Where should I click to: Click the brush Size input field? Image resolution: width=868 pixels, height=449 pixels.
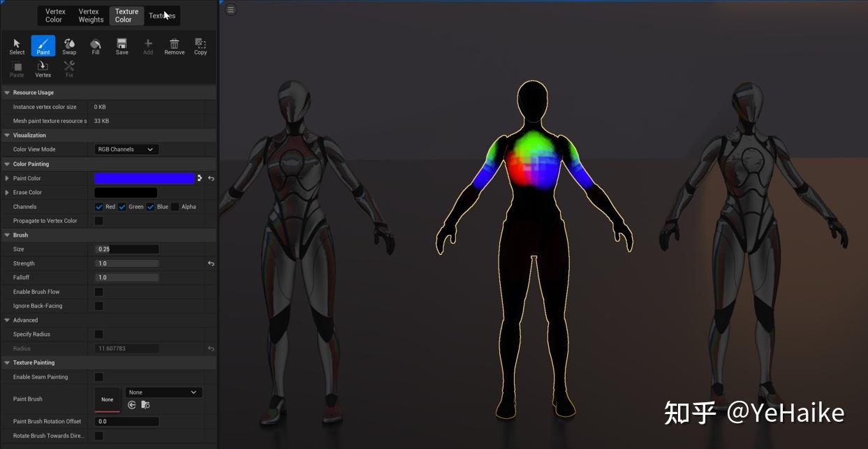point(127,249)
